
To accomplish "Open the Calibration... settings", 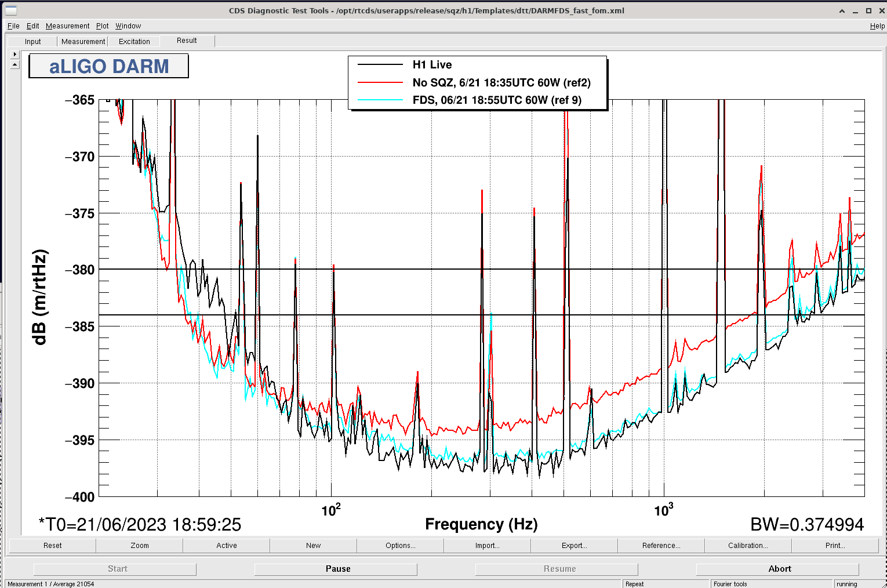I will 748,546.
